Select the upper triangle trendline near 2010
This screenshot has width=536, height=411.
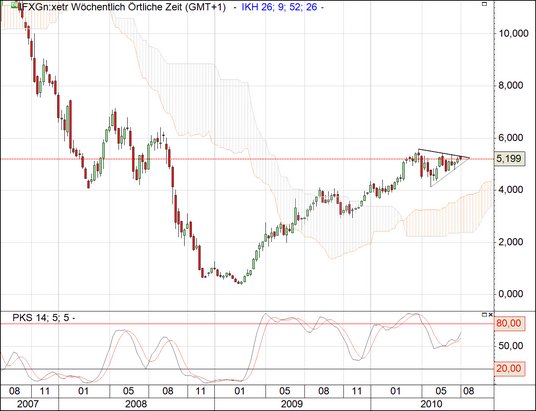[x=444, y=154]
